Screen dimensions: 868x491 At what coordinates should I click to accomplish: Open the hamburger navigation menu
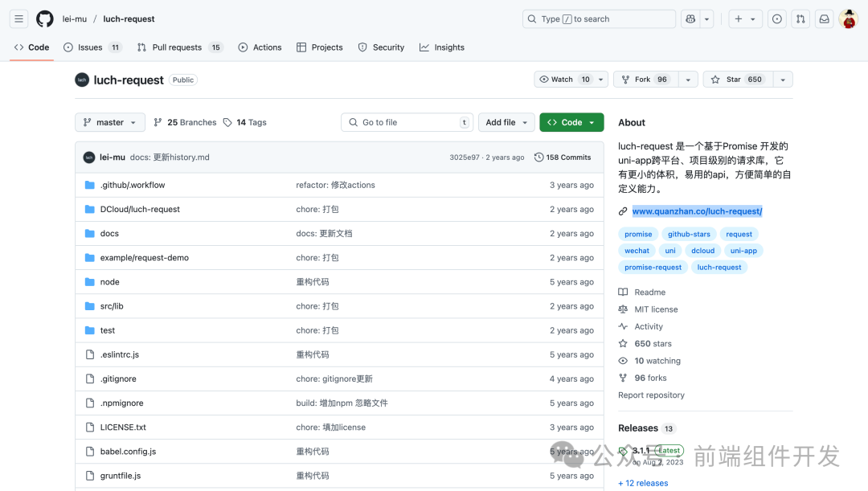(x=18, y=18)
